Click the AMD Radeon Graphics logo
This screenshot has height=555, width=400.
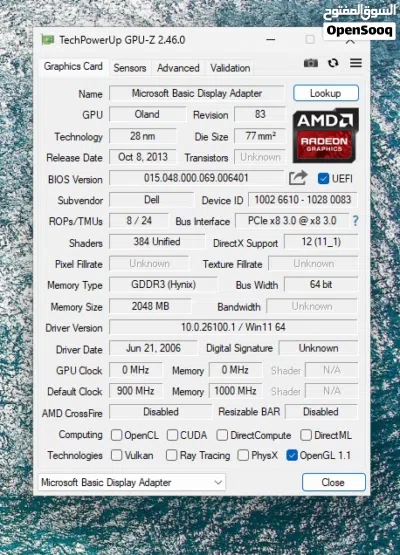(x=325, y=135)
